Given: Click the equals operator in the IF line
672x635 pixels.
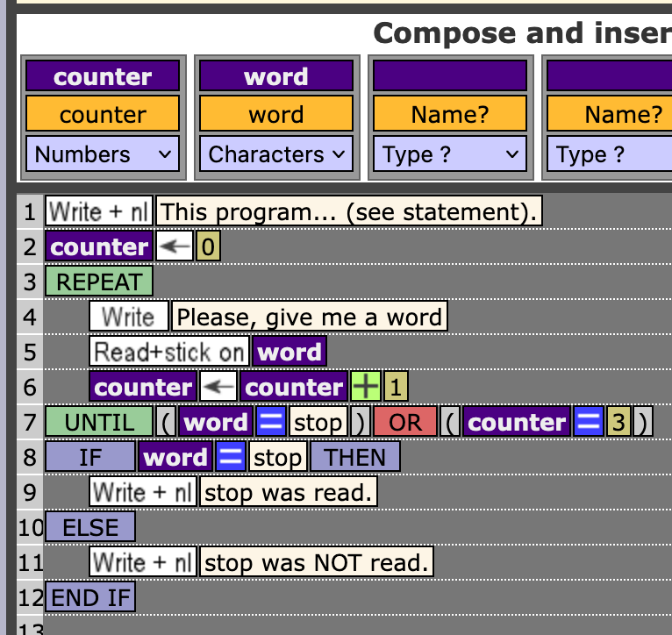Looking at the screenshot, I should coord(231,458).
